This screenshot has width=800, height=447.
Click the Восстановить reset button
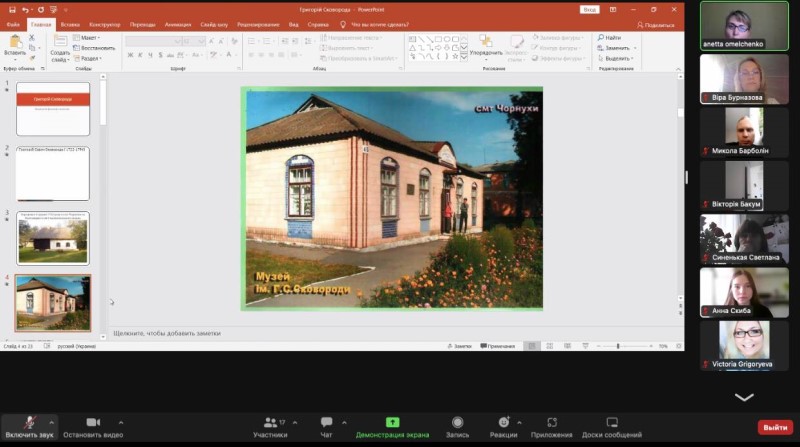coord(94,48)
